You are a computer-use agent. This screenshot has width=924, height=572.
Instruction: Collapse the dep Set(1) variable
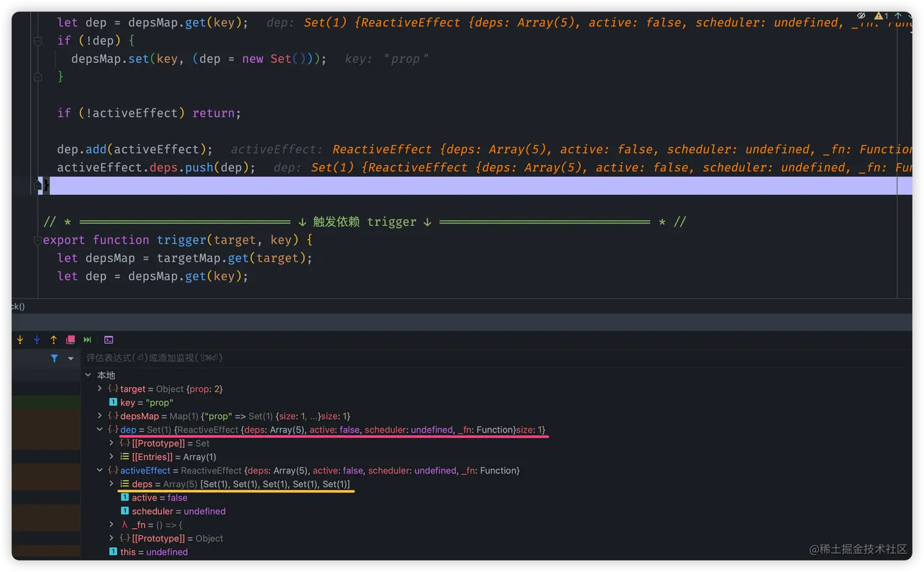[x=100, y=430]
